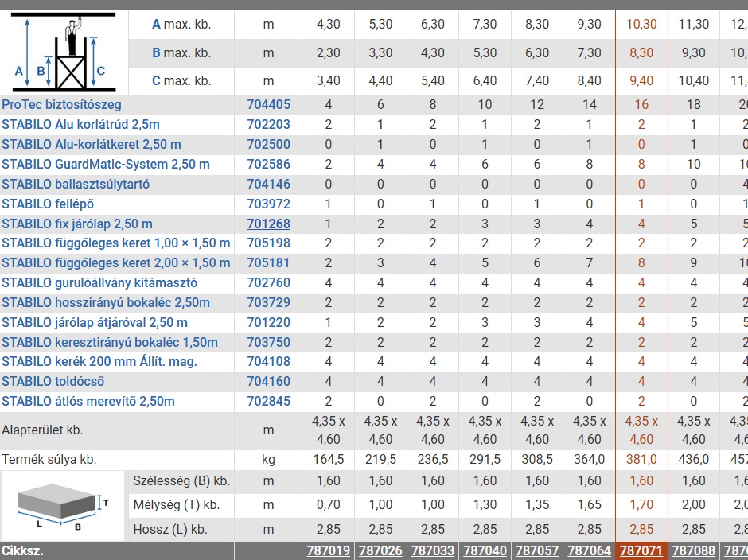Image resolution: width=748 pixels, height=560 pixels.
Task: Click article number 702586
Action: pyautogui.click(x=269, y=164)
